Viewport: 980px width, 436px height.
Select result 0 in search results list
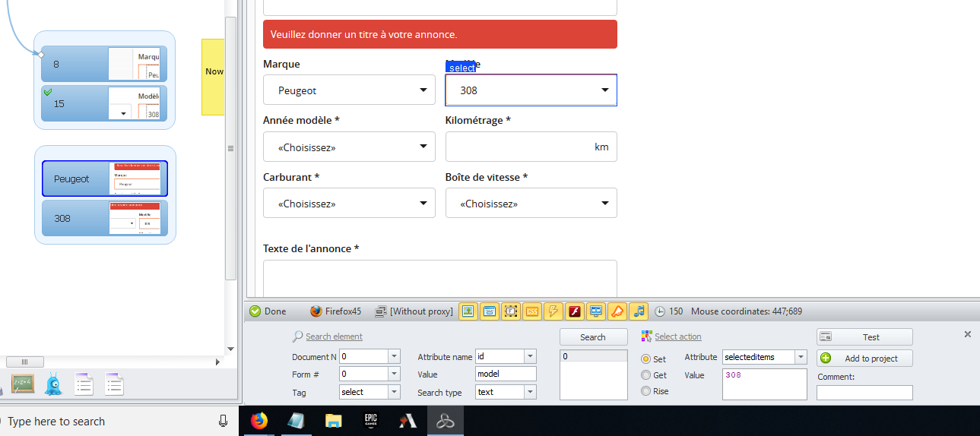point(593,356)
